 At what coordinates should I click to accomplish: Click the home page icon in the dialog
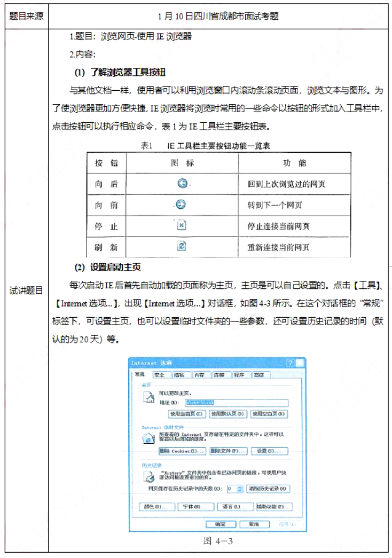(x=149, y=397)
